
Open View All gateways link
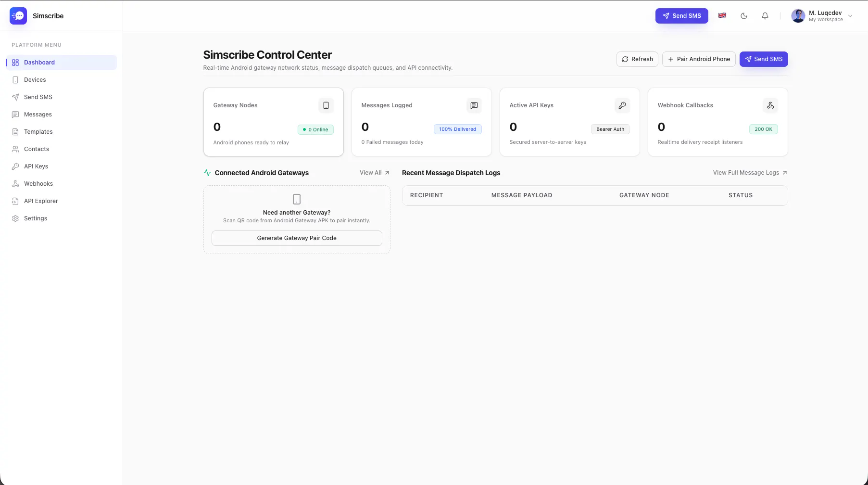[375, 173]
